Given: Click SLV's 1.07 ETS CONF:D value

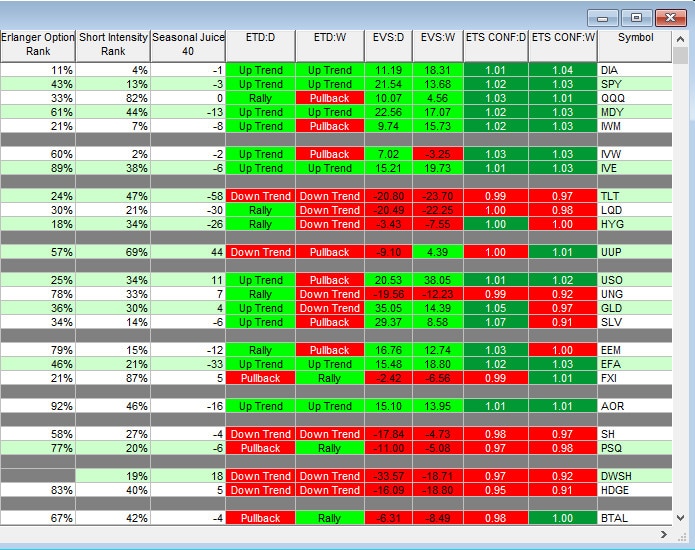Looking at the screenshot, I should [496, 322].
